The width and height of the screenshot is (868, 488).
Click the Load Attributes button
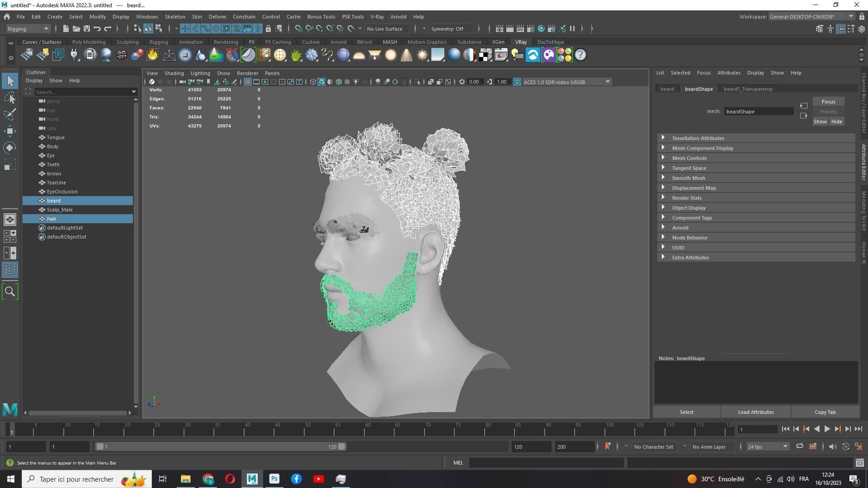pos(755,412)
